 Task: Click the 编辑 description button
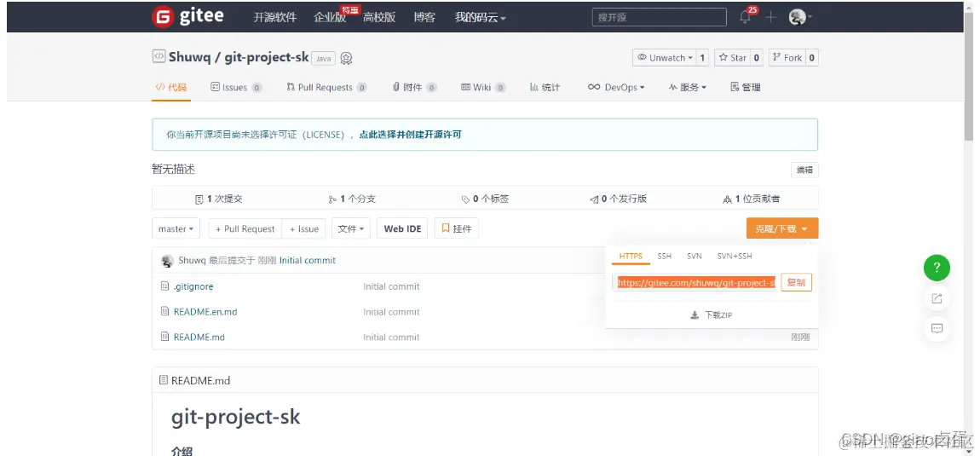(804, 170)
